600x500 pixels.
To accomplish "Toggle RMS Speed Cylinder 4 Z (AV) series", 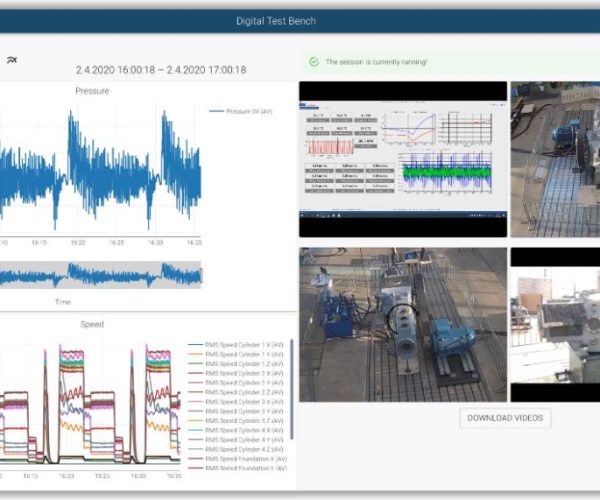I will 236,449.
